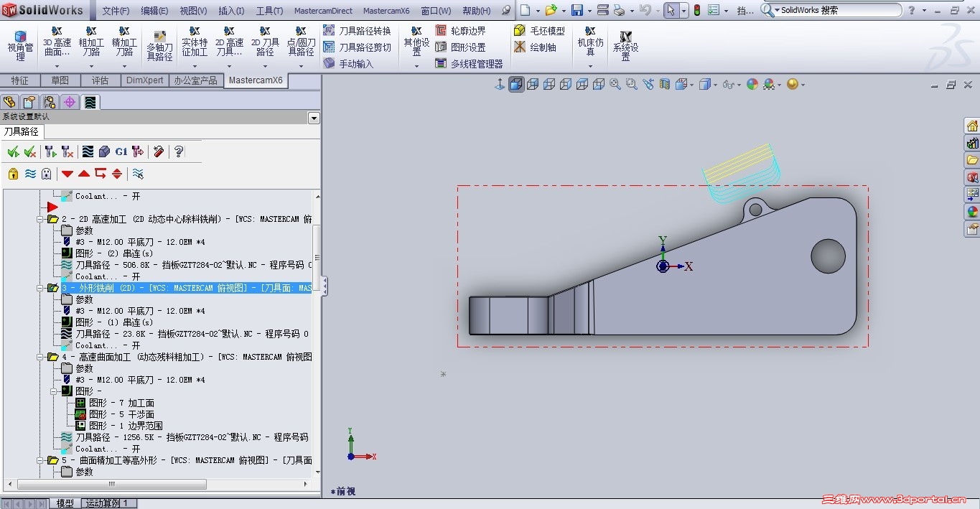This screenshot has width=980, height=509.
Task: Expand the 其他设置 dropdown arrow
Action: pyautogui.click(x=416, y=66)
